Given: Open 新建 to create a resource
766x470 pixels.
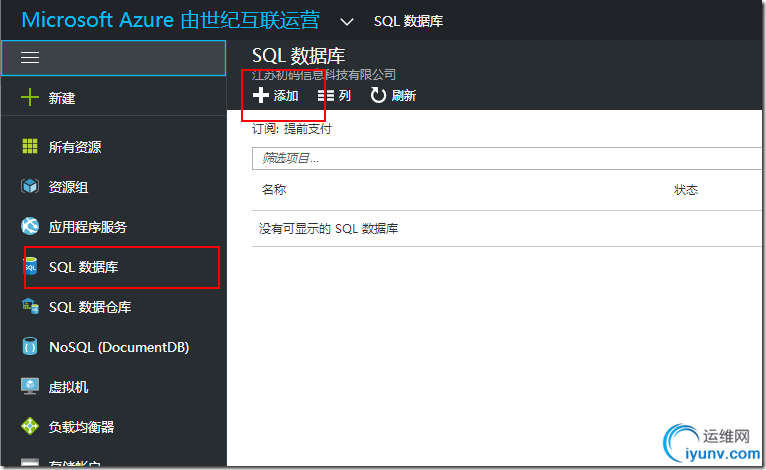Looking at the screenshot, I should (62, 98).
